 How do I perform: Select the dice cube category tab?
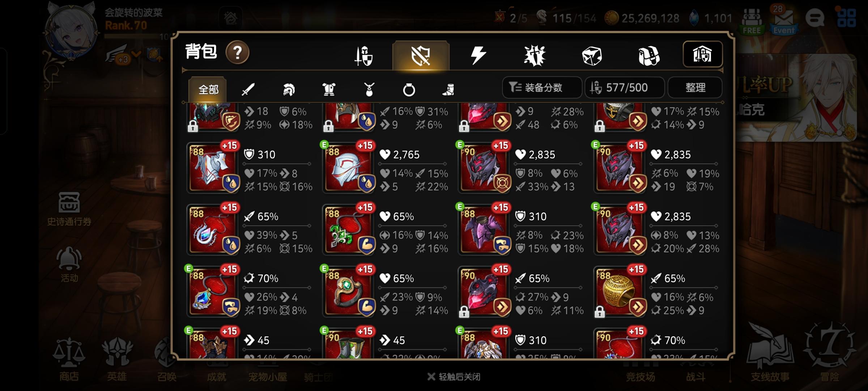[x=592, y=56]
